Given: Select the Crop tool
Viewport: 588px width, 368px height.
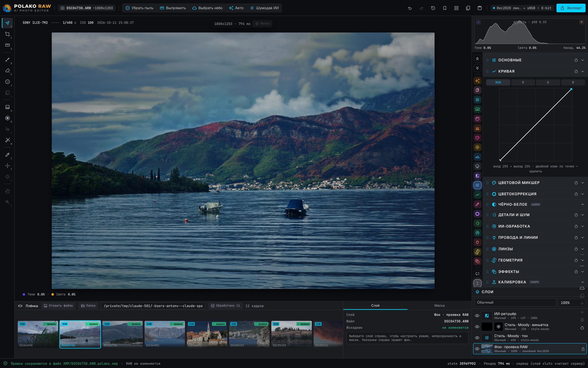Looking at the screenshot, I should [8, 34].
